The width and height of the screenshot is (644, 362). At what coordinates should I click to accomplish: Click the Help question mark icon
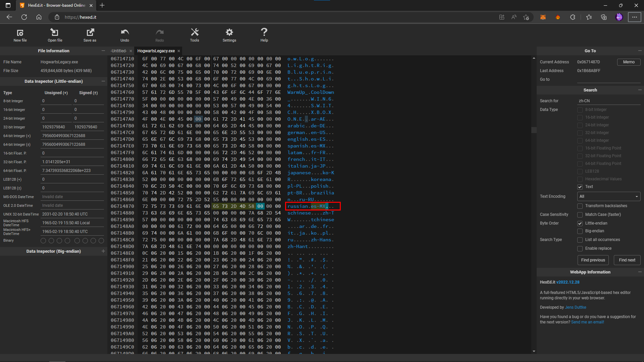(x=264, y=33)
